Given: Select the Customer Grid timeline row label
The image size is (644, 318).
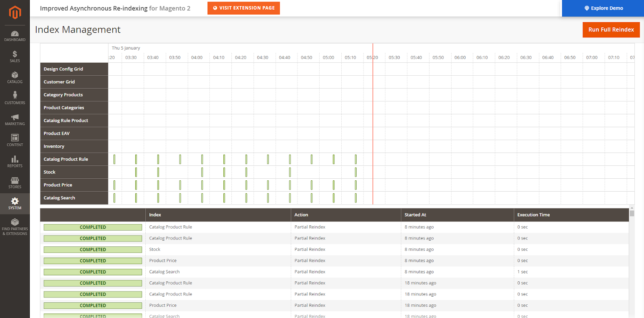Looking at the screenshot, I should tap(74, 82).
